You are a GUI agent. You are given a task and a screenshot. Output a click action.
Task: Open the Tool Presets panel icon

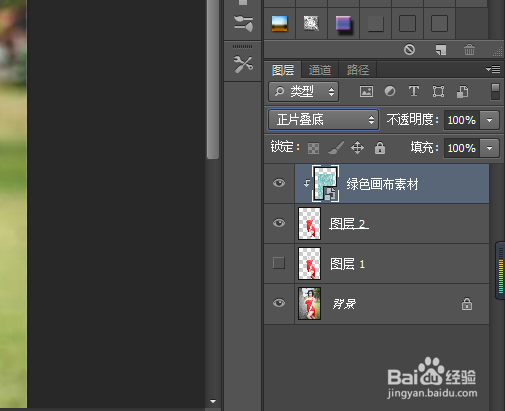point(243,64)
